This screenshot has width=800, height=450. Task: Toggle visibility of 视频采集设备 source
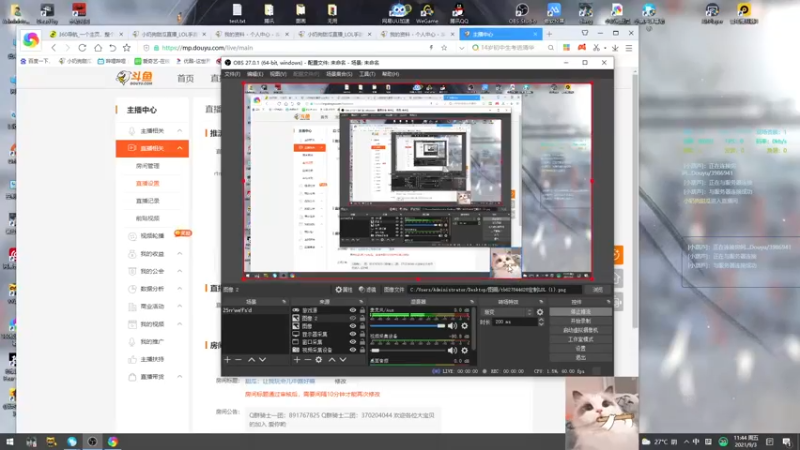point(353,350)
